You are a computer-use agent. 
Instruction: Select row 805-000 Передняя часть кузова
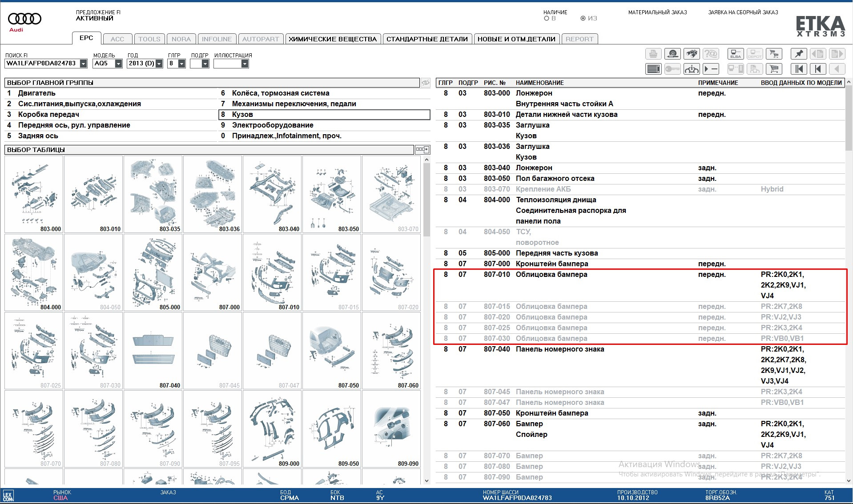(640, 253)
